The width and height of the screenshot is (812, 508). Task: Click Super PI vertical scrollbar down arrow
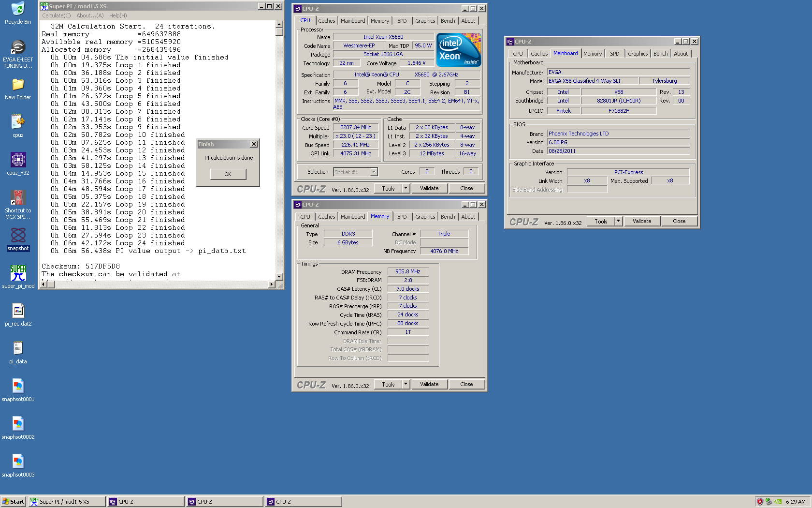pos(279,276)
